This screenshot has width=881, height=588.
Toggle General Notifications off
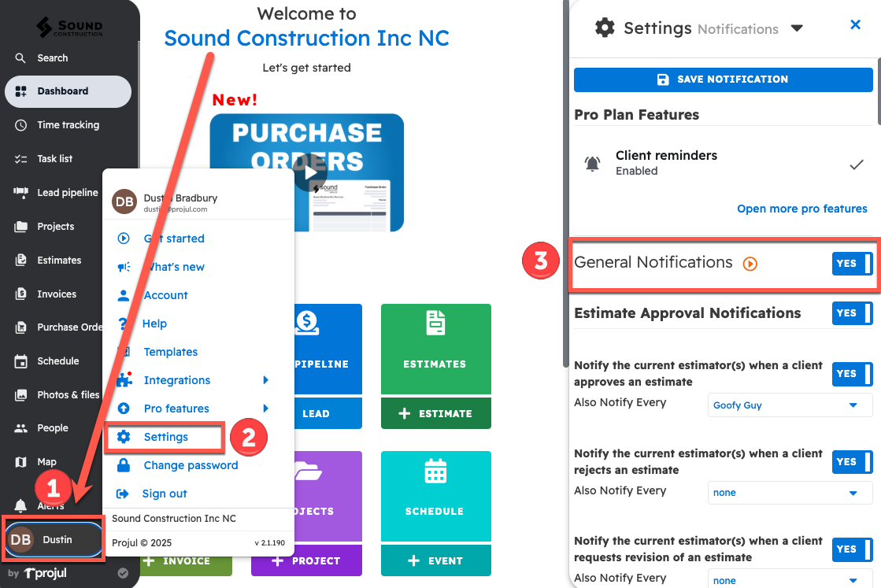pos(852,264)
